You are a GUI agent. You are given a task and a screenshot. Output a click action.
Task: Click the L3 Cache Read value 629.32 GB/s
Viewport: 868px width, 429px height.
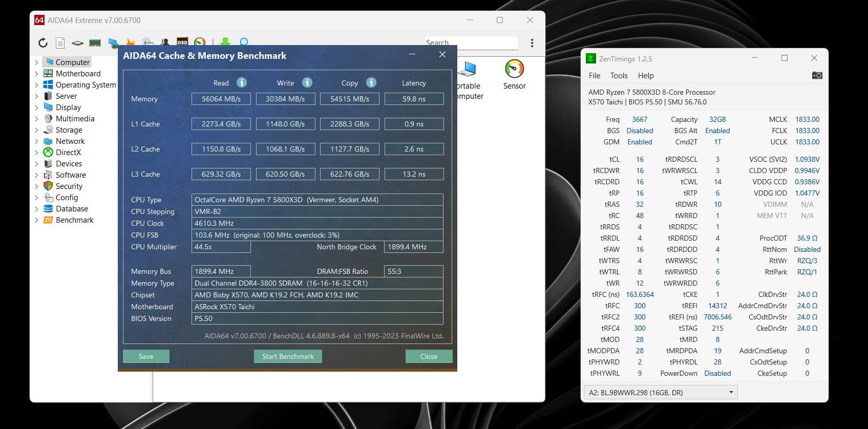pyautogui.click(x=221, y=174)
